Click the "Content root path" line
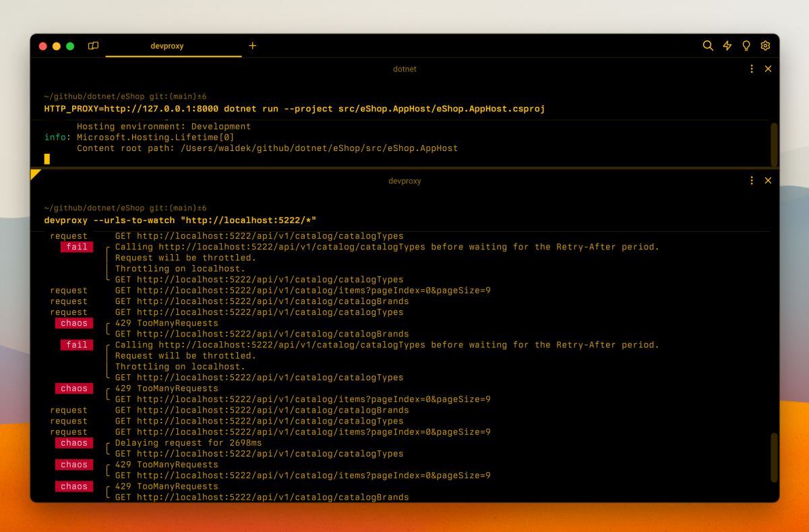The image size is (809, 532). coord(267,148)
